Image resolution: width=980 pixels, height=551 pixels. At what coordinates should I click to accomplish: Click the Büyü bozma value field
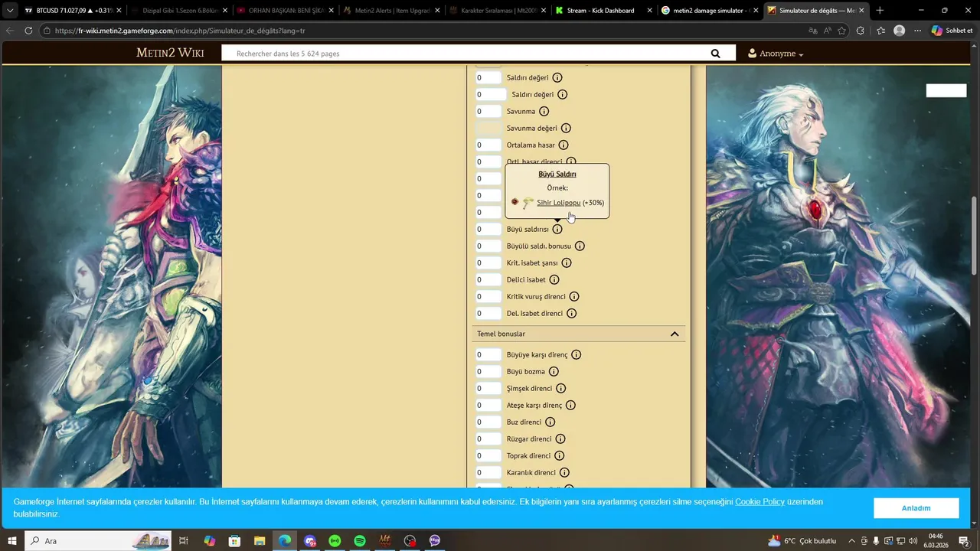click(x=488, y=372)
